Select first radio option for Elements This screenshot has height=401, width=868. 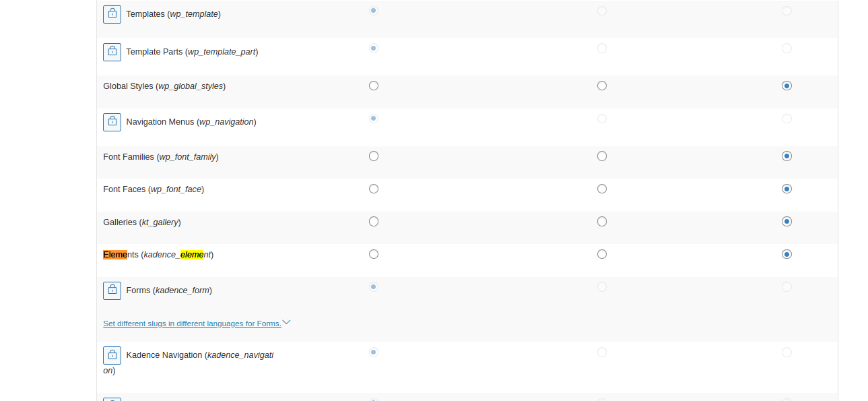pyautogui.click(x=374, y=254)
